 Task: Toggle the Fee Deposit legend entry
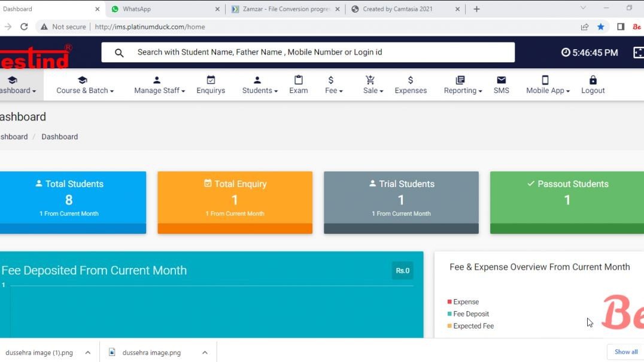[469, 313]
